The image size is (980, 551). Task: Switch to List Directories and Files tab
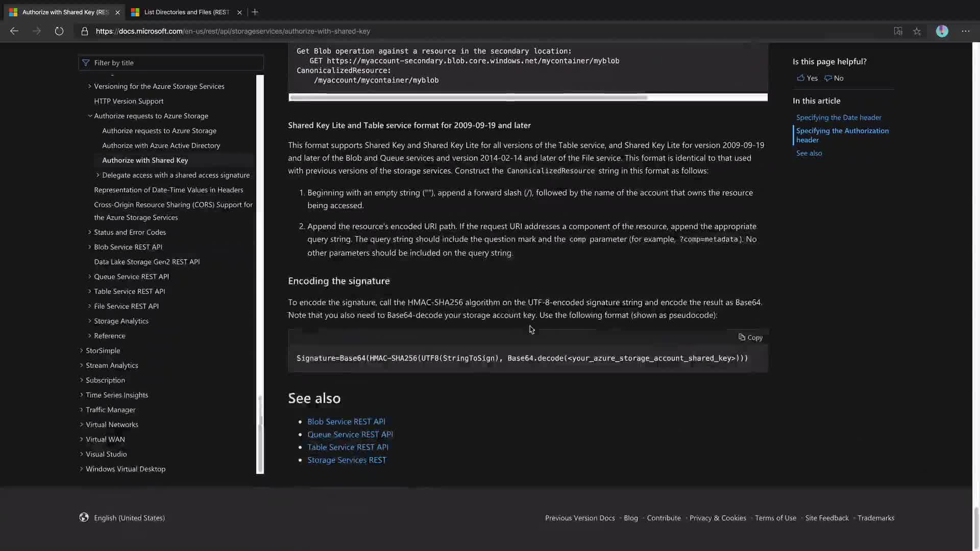tap(186, 12)
